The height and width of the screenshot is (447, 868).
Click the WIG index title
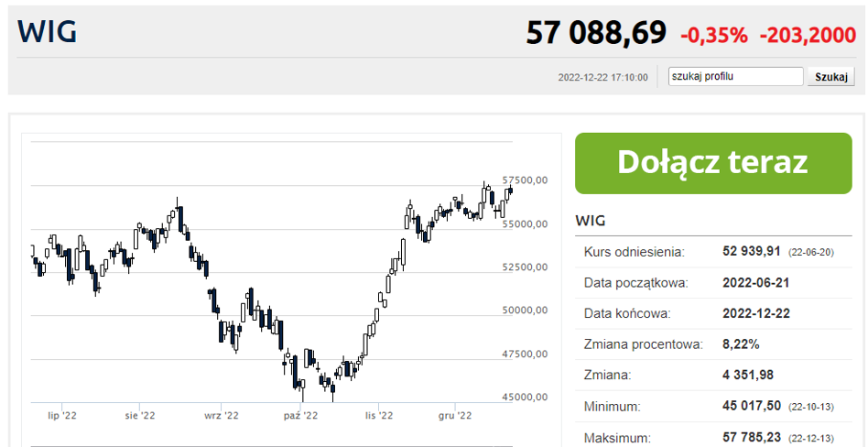pos(47,32)
